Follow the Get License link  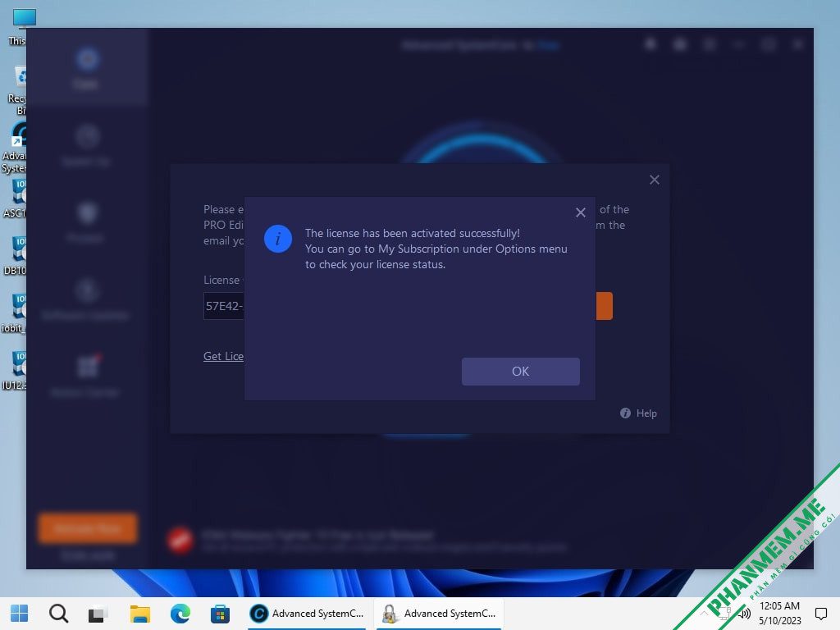[223, 356]
